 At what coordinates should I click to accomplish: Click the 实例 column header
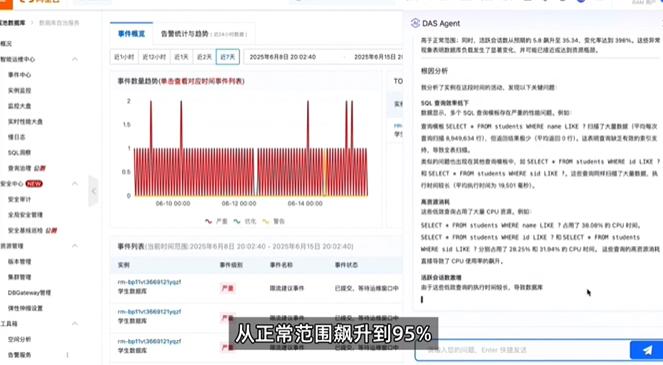click(x=123, y=265)
